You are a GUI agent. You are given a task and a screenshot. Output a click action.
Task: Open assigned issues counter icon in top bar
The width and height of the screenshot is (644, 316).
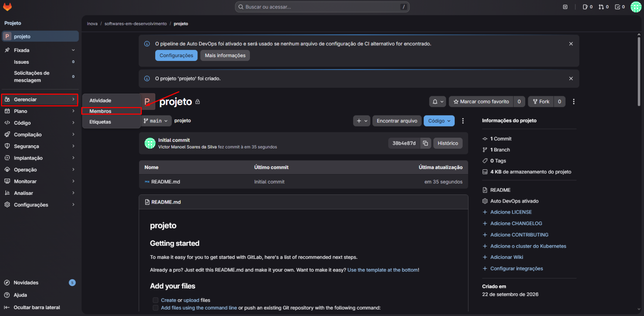pos(588,7)
